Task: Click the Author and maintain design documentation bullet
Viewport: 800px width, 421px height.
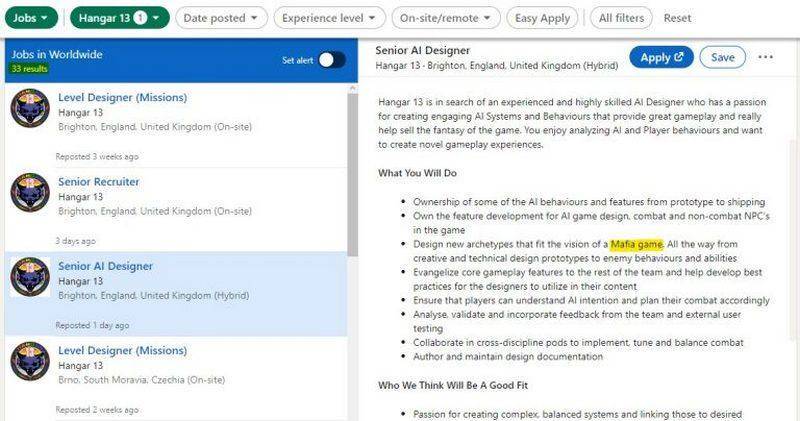Action: pyautogui.click(x=508, y=357)
